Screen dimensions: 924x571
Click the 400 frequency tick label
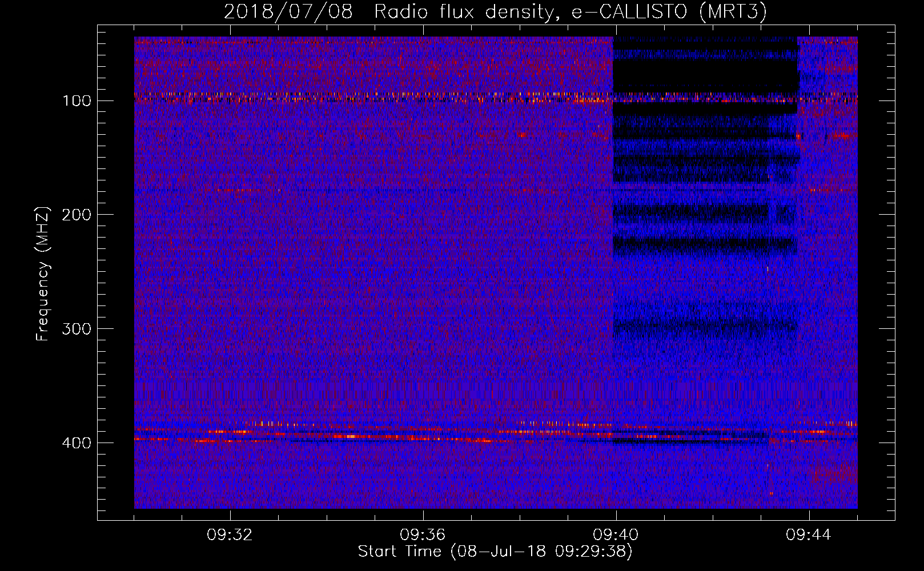tap(77, 444)
